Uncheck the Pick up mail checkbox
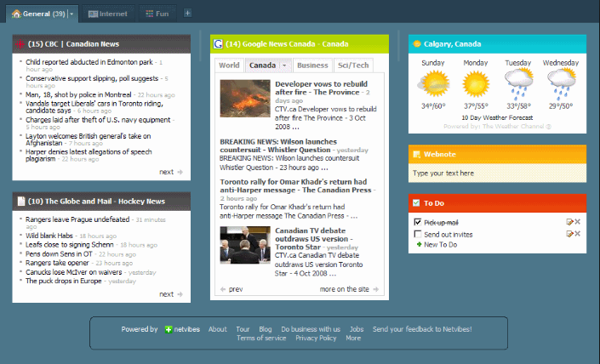This screenshot has width=600, height=364. click(x=418, y=222)
